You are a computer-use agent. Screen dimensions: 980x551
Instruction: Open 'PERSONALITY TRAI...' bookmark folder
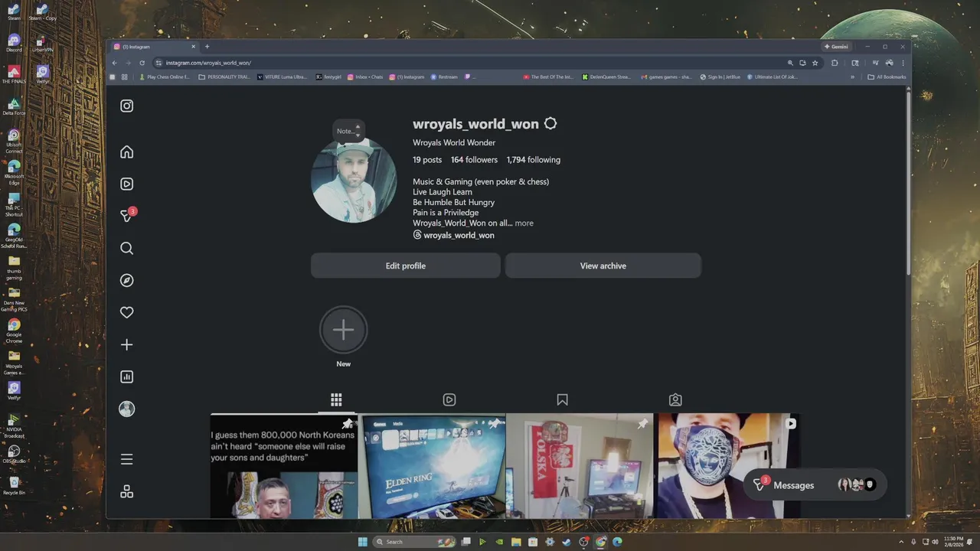click(224, 77)
